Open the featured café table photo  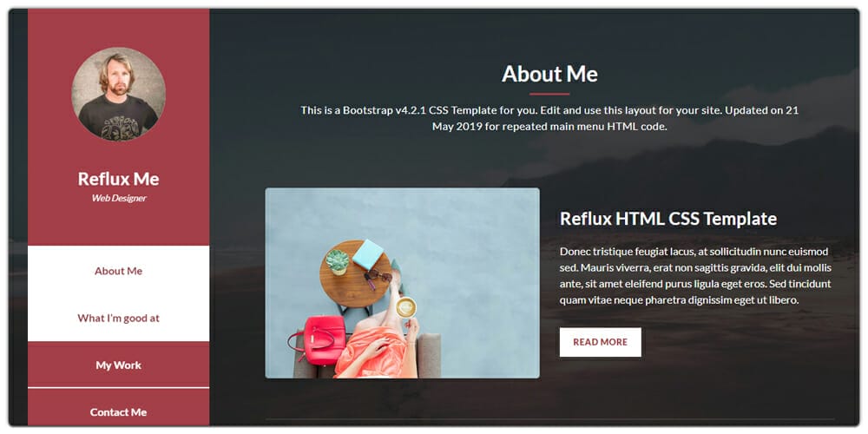(403, 283)
